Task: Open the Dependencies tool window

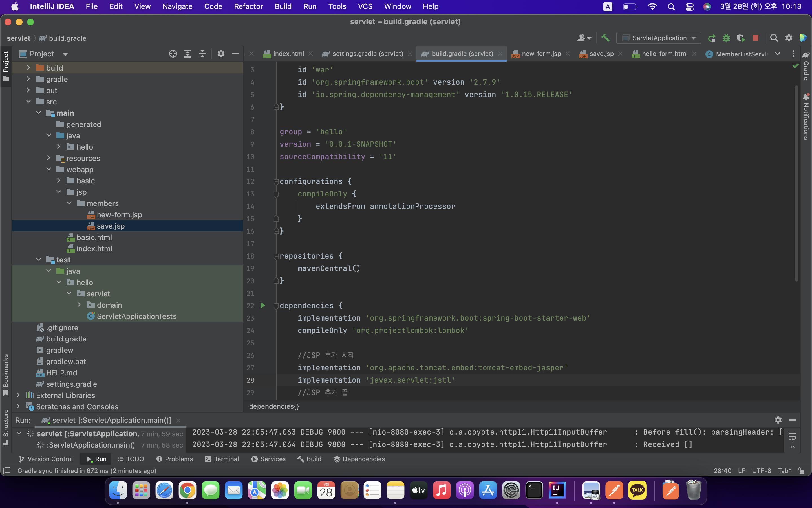Action: coord(359,459)
